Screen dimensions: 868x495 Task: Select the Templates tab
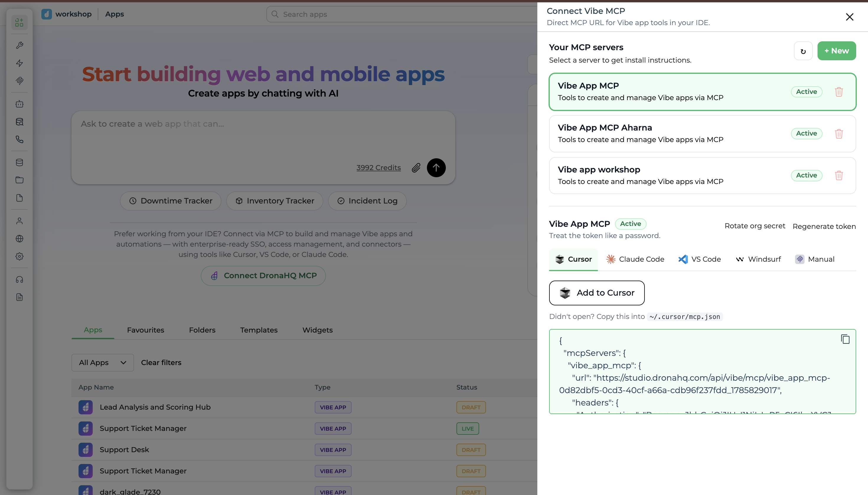point(259,330)
